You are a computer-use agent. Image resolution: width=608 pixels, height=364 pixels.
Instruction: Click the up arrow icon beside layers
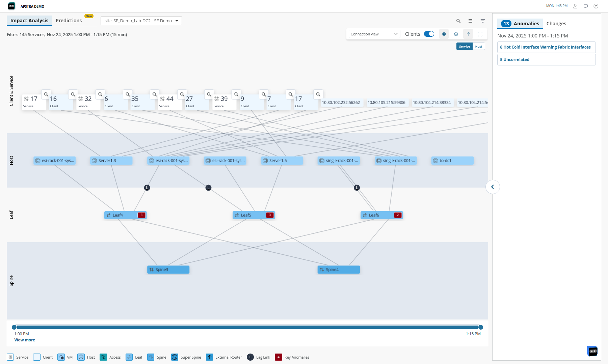[468, 34]
